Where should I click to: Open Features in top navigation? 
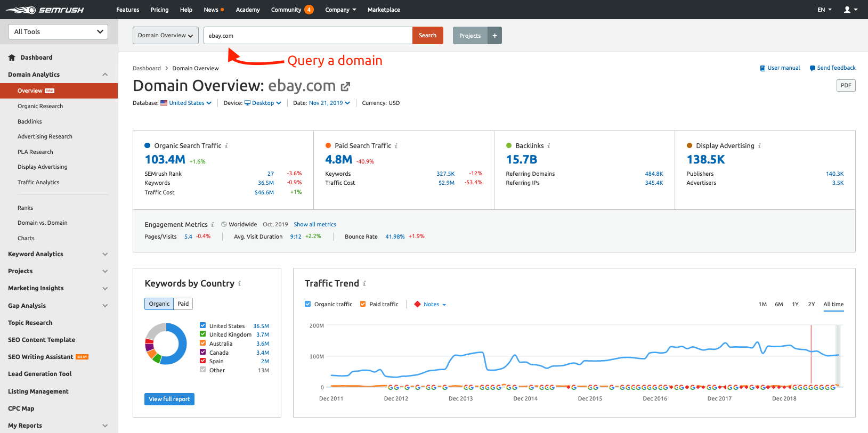click(x=128, y=10)
